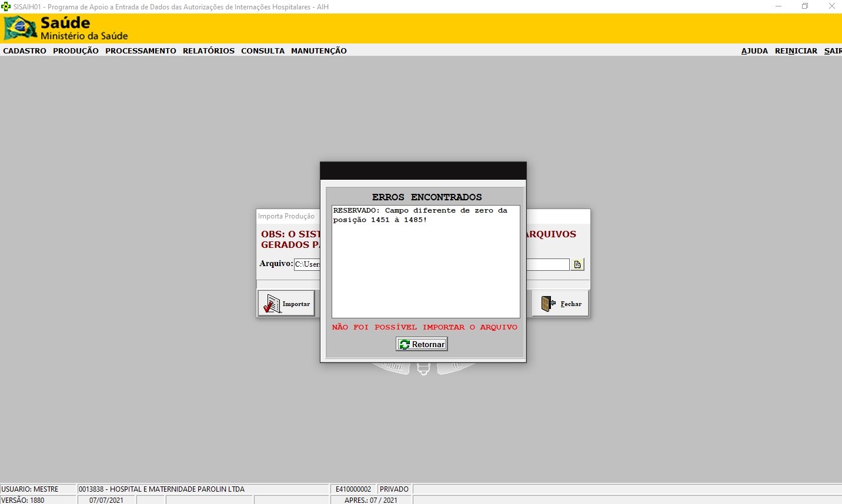
Task: Click inside the Arquivo file path field
Action: [307, 264]
